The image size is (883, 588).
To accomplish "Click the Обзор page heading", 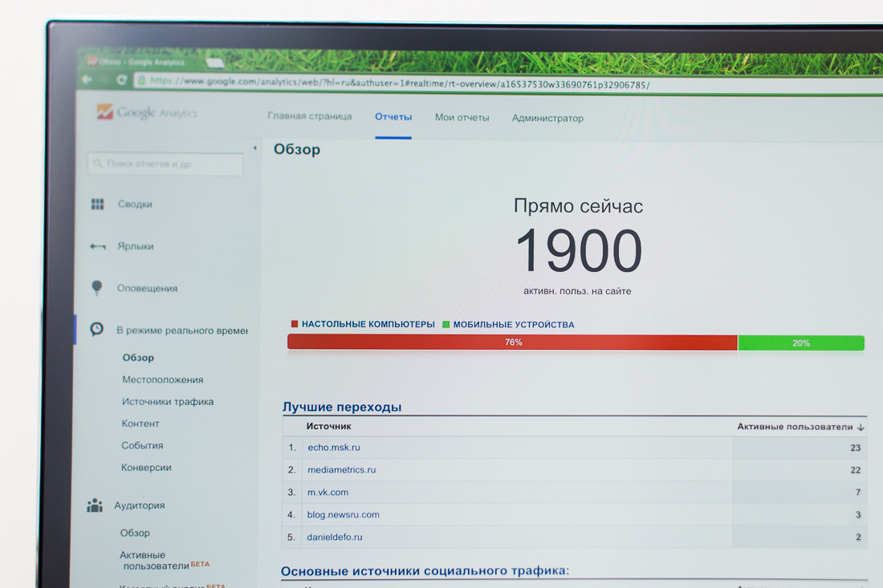I will coord(297,149).
